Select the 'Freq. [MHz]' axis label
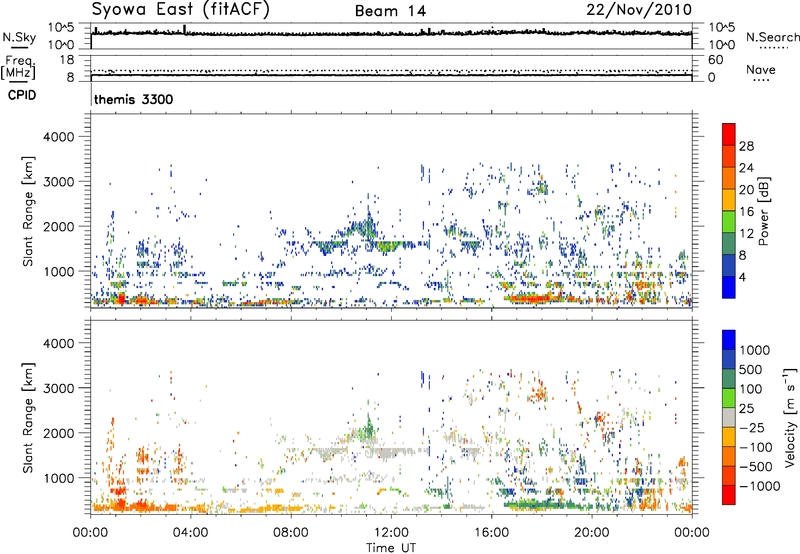The width and height of the screenshot is (800, 554). [x=18, y=68]
